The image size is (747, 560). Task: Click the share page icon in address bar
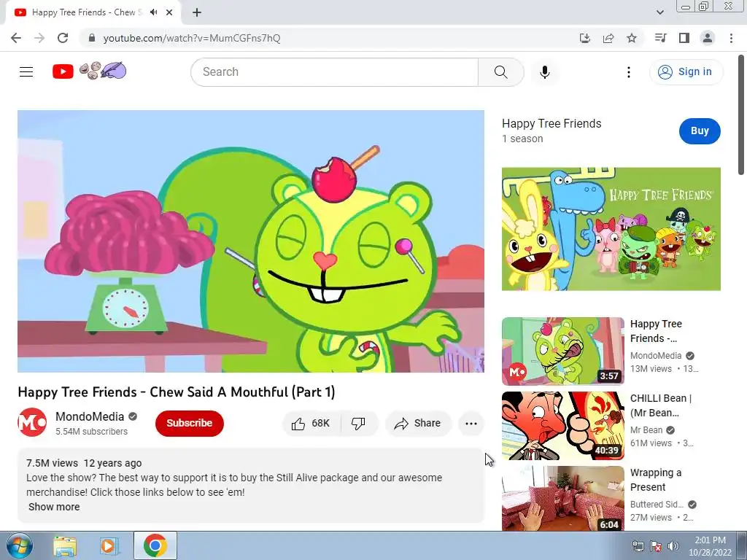[x=608, y=38]
